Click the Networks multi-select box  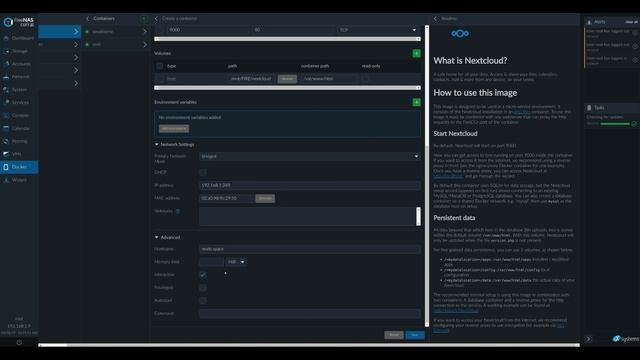(x=309, y=217)
